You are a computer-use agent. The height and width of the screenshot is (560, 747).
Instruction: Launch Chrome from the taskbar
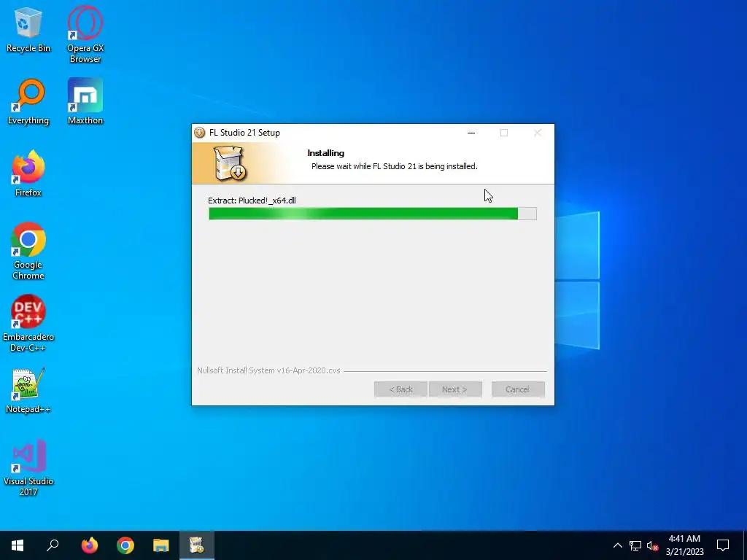point(125,545)
